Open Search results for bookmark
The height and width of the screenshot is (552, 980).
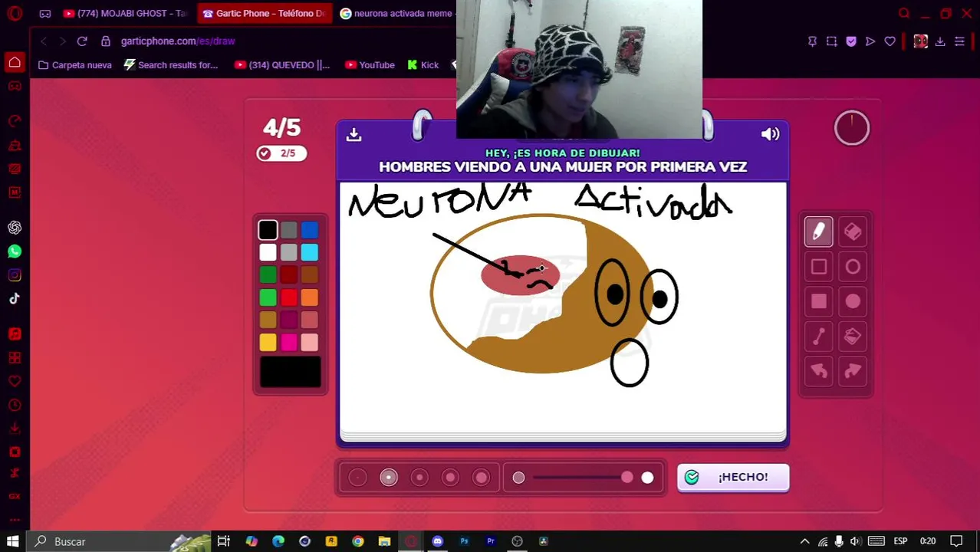pos(171,65)
